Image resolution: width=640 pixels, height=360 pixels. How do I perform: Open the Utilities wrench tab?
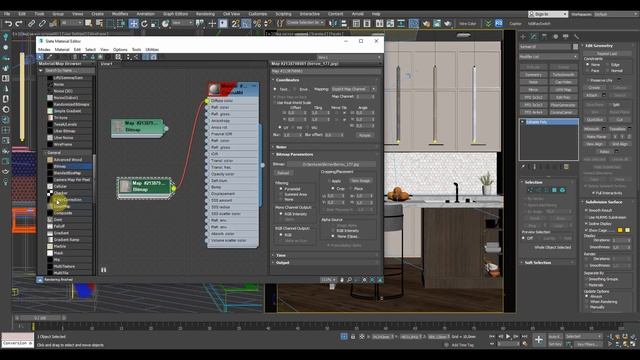pos(576,37)
